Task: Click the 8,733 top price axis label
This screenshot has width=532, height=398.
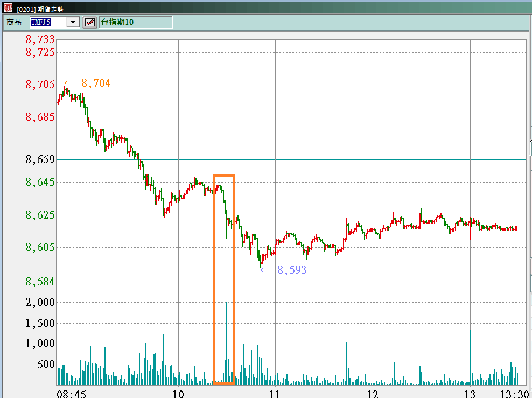Action: tap(40, 39)
